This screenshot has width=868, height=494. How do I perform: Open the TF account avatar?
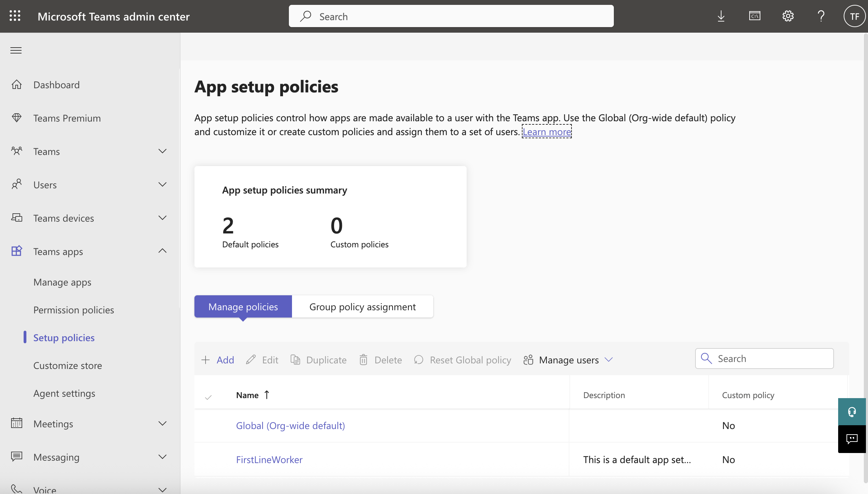(x=854, y=16)
